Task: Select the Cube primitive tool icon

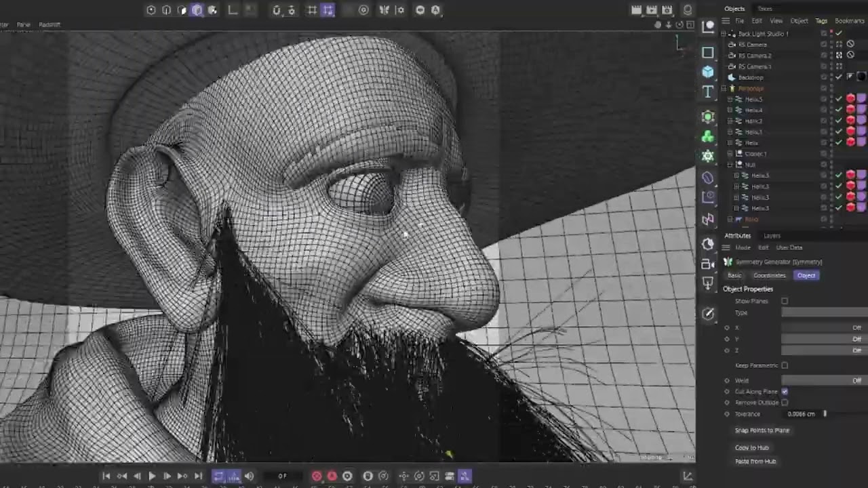Action: (708, 72)
